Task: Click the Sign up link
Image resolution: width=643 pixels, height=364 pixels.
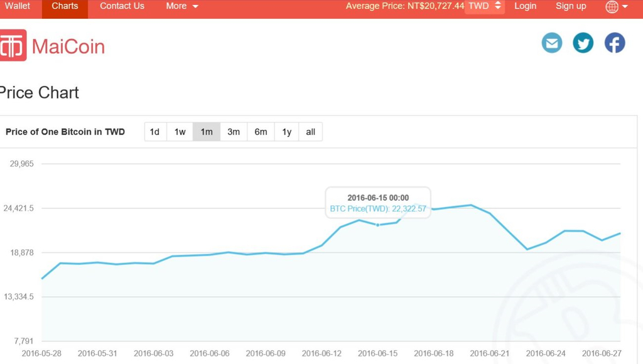Action: [571, 6]
